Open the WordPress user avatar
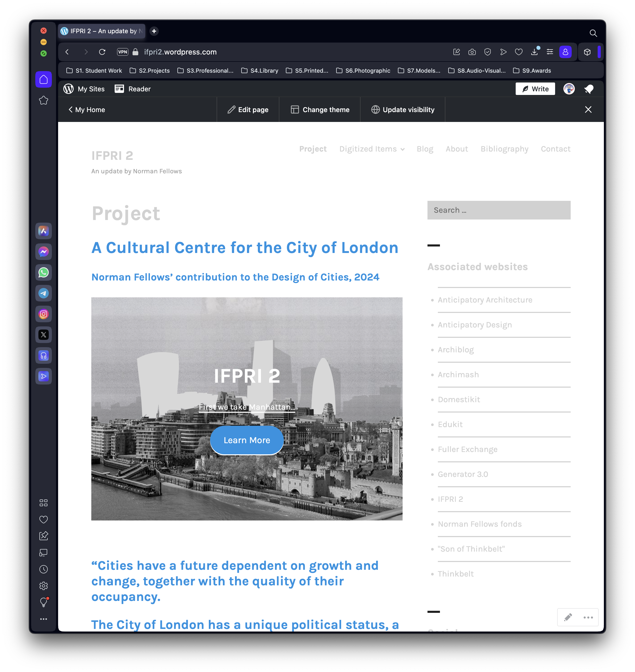This screenshot has height=672, width=635. click(x=569, y=89)
